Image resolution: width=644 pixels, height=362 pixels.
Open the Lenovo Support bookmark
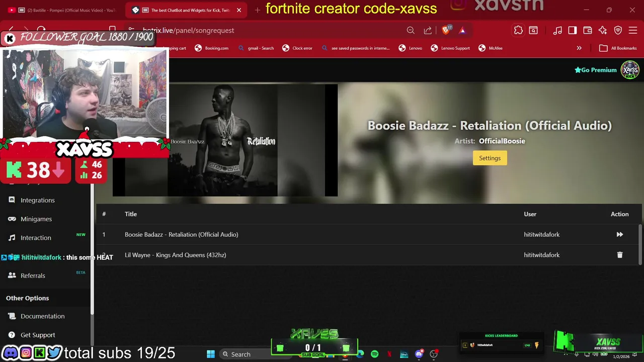coord(450,48)
